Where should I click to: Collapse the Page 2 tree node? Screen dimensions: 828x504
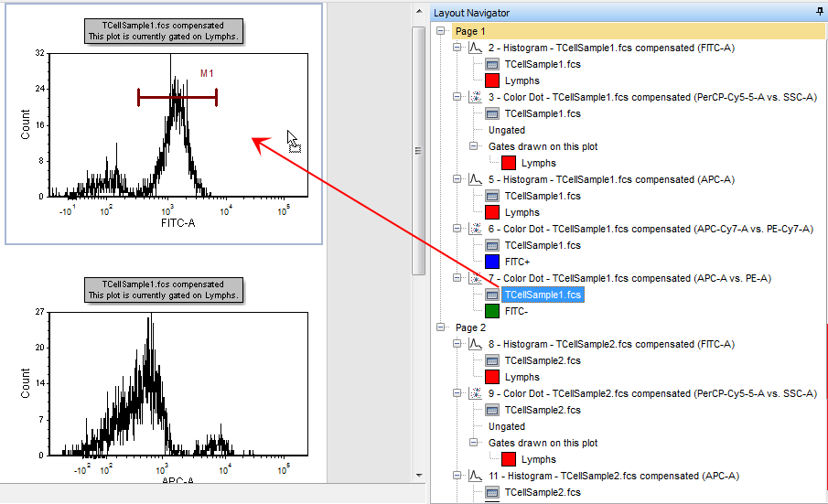[442, 327]
